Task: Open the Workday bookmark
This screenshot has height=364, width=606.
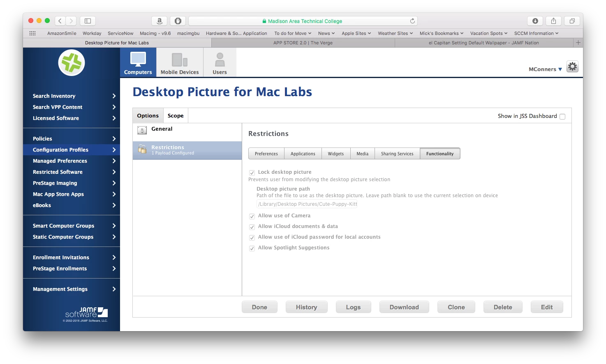Action: (92, 33)
